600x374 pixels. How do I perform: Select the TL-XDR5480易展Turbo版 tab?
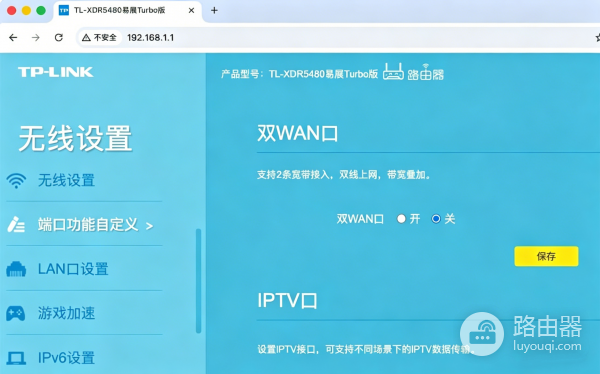[x=127, y=11]
